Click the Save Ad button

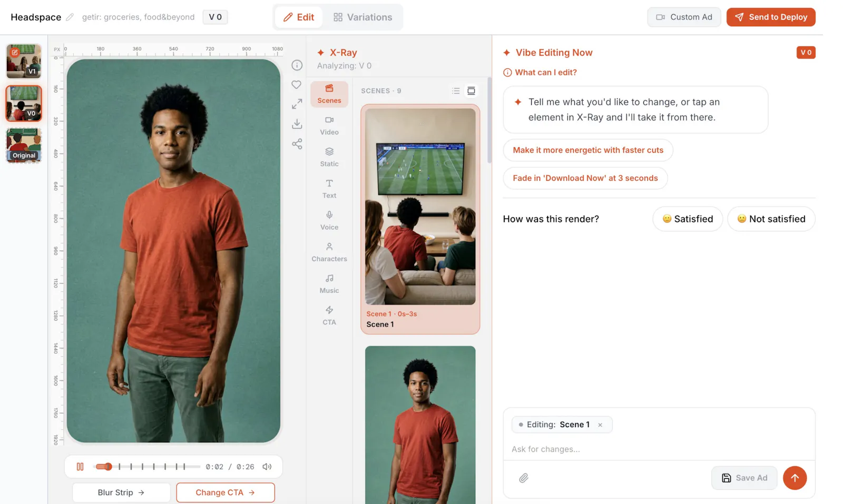(x=744, y=478)
